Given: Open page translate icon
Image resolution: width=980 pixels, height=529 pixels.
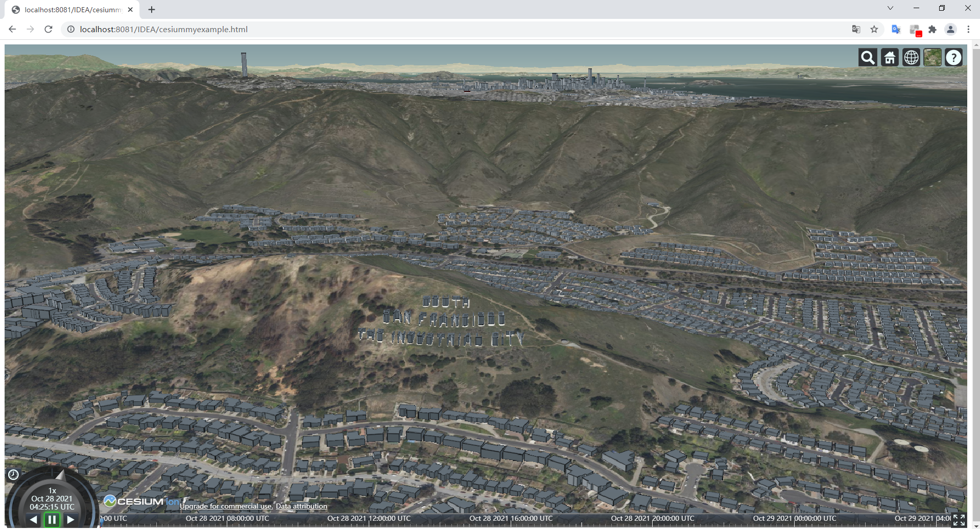Looking at the screenshot, I should point(856,29).
